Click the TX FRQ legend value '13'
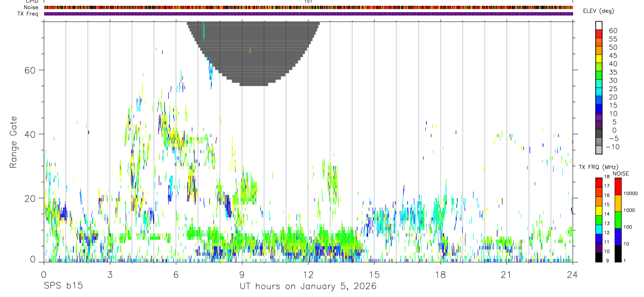This screenshot has width=644, height=297. (x=607, y=223)
